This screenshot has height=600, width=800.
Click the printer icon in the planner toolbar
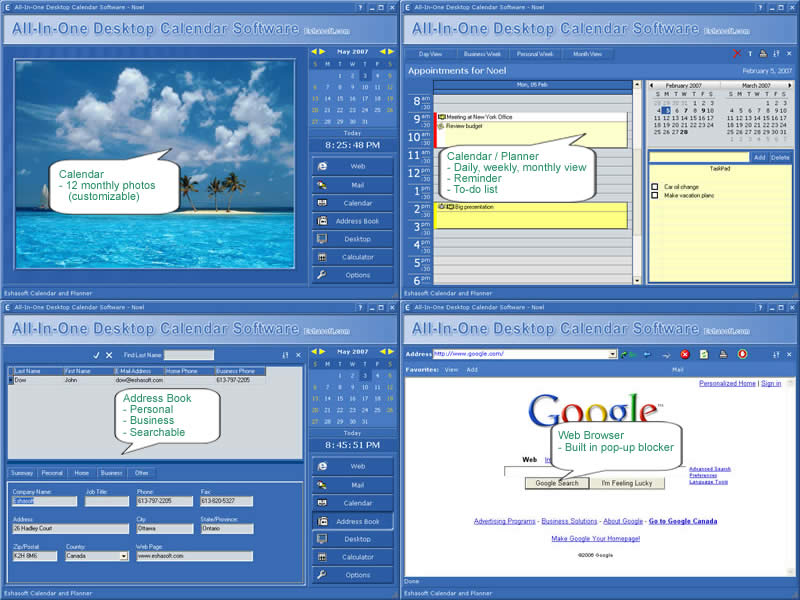point(763,52)
